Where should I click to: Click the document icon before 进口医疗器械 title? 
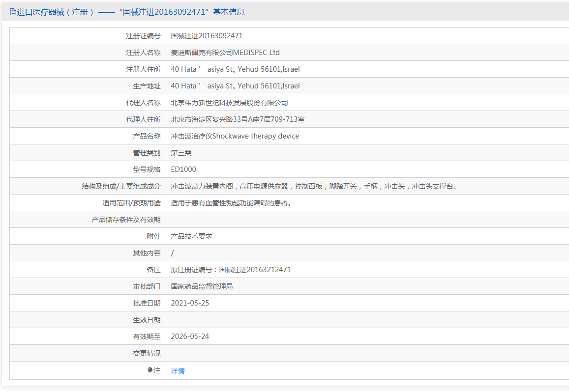pos(13,12)
